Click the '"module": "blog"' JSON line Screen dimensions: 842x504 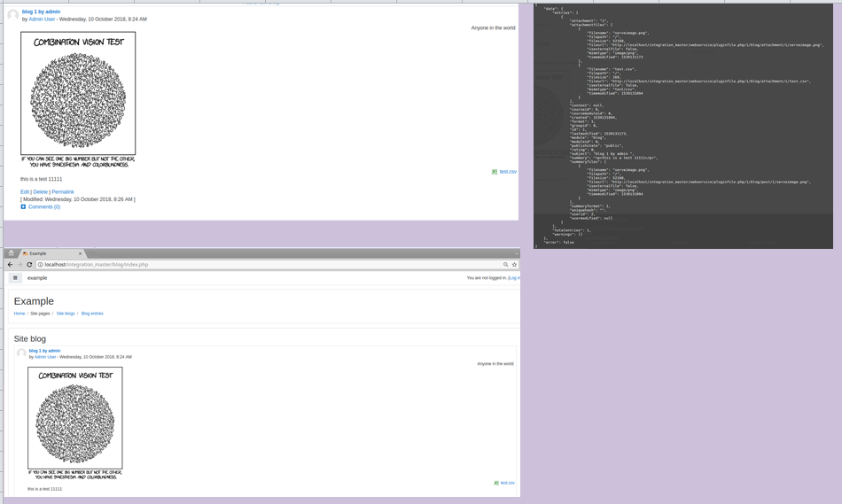pos(588,138)
